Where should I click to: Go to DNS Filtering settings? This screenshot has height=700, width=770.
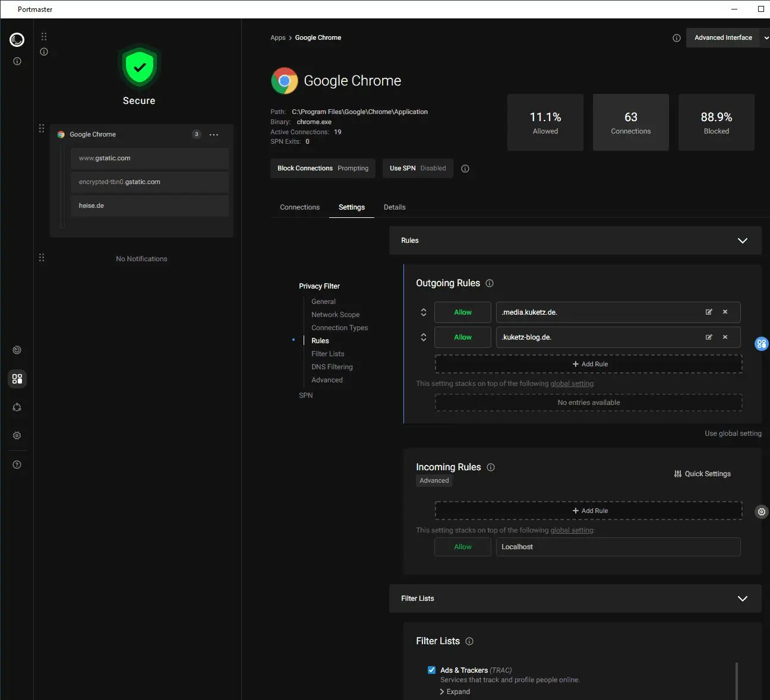click(332, 367)
